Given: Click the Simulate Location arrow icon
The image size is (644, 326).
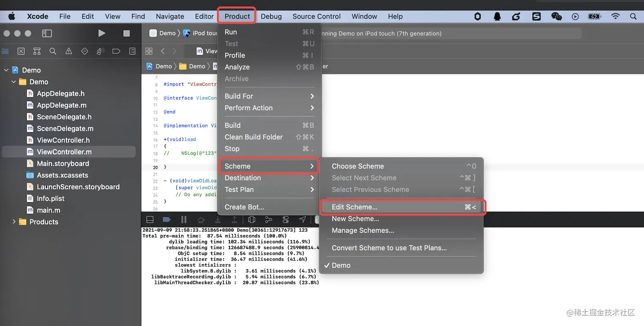Looking at the screenshot, I should [x=302, y=219].
